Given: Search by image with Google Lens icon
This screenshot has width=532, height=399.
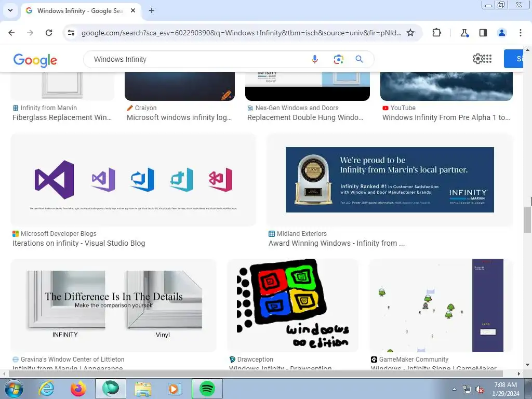Looking at the screenshot, I should (x=338, y=59).
